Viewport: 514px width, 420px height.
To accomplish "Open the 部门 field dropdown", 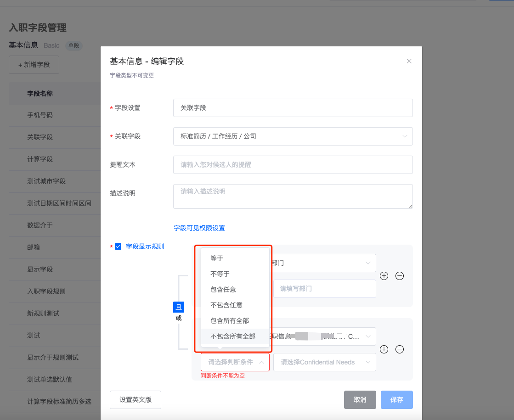I will click(322, 263).
